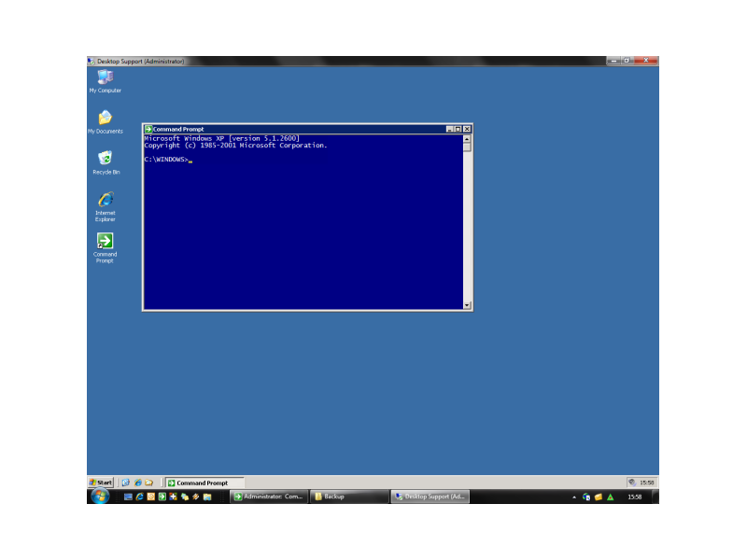
Task: Open the My Documents folder
Action: click(105, 117)
